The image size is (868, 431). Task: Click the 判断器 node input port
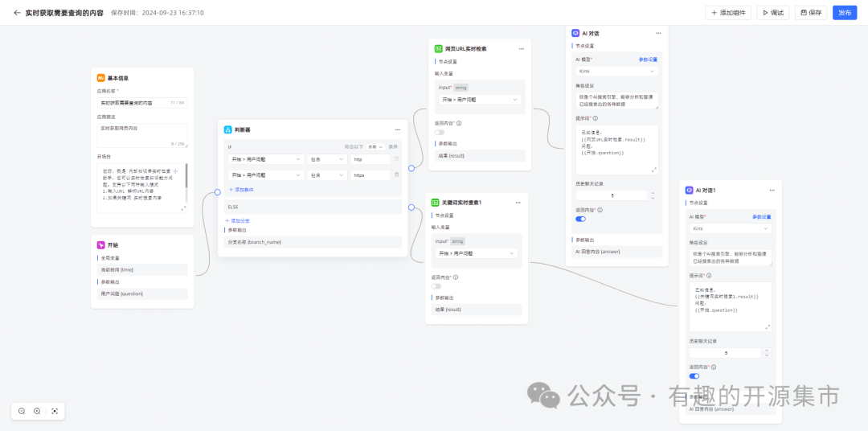[x=218, y=192]
